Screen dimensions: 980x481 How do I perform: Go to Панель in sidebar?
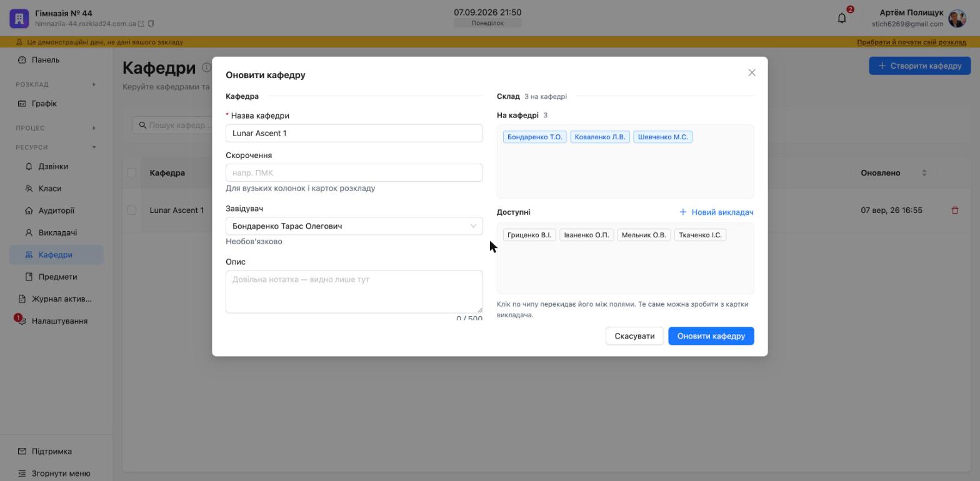56,60
